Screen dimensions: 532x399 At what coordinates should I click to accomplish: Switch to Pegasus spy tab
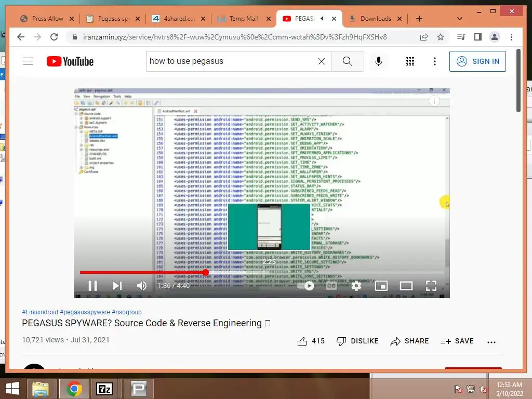click(113, 19)
